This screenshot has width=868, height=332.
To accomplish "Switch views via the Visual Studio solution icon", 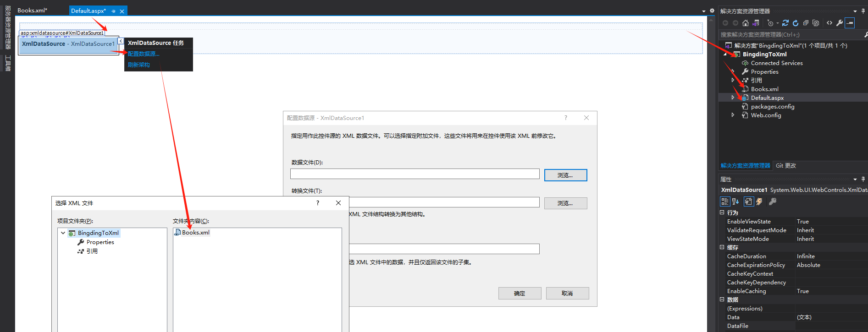I will (756, 23).
